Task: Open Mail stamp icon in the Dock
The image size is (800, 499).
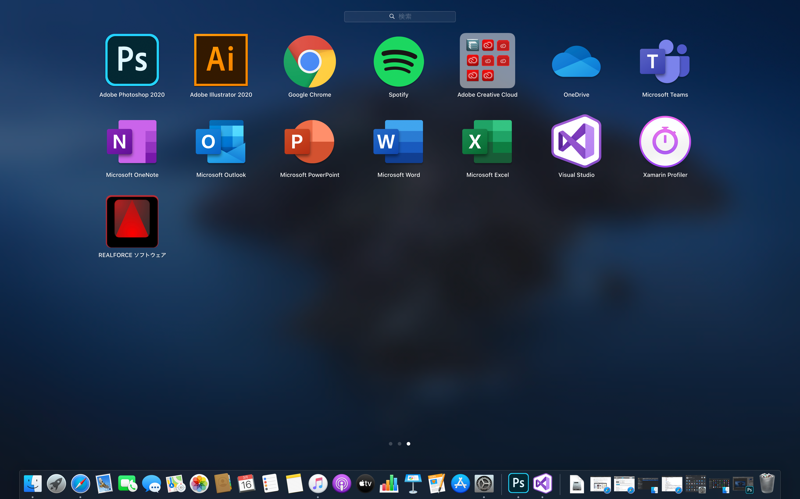Action: [x=104, y=483]
